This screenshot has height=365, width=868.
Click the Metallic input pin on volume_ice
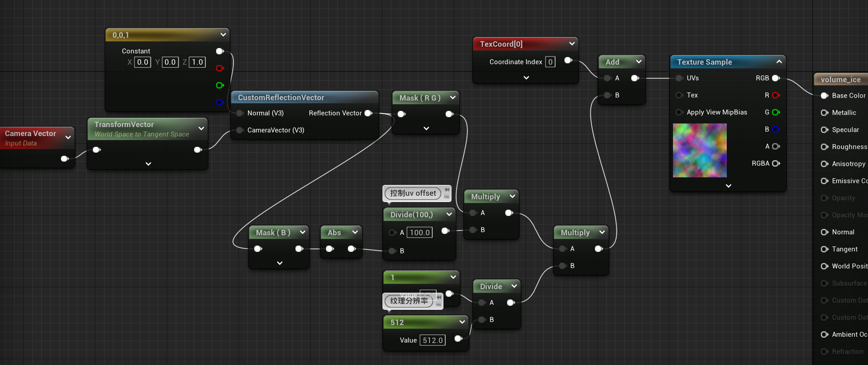pyautogui.click(x=825, y=113)
